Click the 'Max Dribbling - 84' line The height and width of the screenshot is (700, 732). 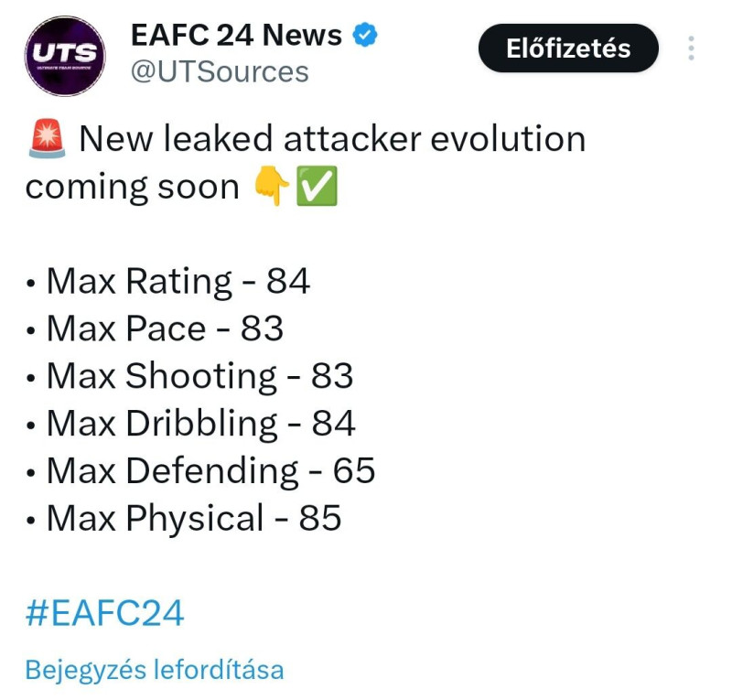pos(200,424)
